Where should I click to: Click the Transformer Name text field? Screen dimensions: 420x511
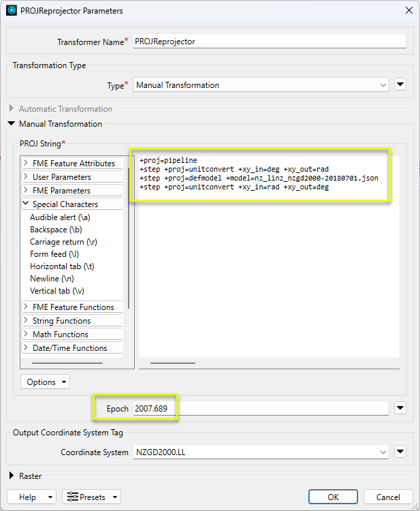coord(269,42)
